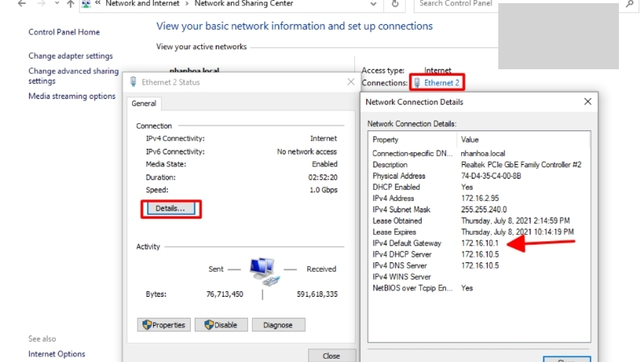This screenshot has width=644, height=362.
Task: Run Diagnose on the connection
Action: [x=278, y=325]
